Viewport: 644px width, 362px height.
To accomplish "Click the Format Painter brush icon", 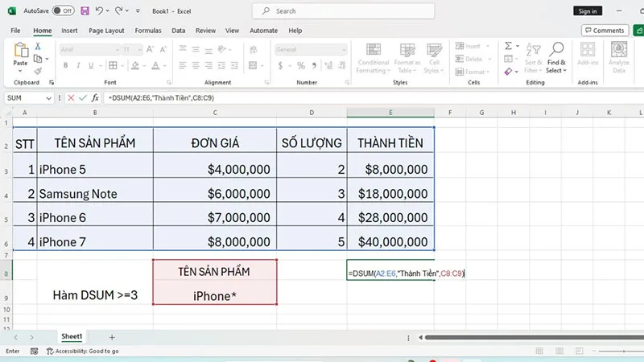I will click(38, 71).
